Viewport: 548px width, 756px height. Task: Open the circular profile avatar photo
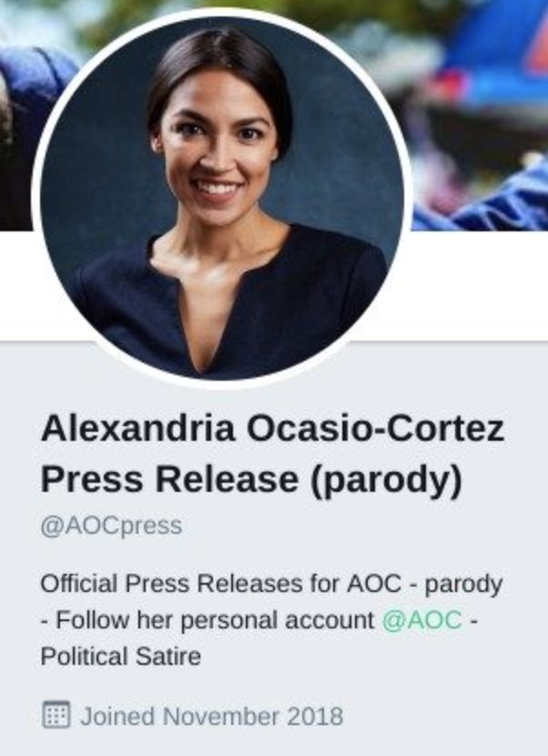point(222,199)
